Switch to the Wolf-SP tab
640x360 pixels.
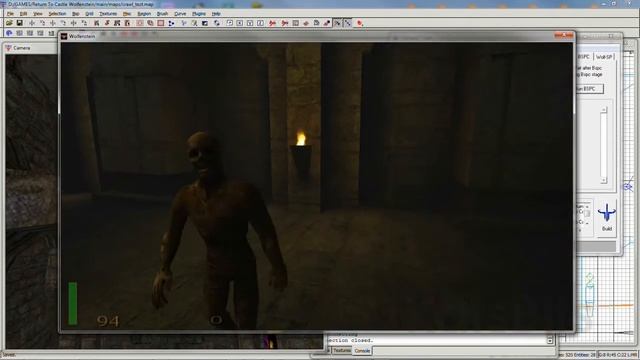tap(604, 57)
